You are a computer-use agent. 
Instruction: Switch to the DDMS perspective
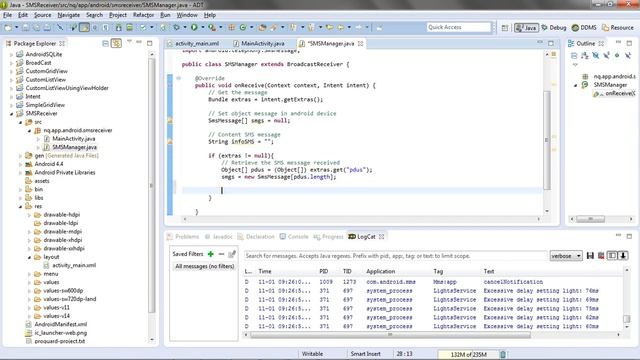click(584, 28)
